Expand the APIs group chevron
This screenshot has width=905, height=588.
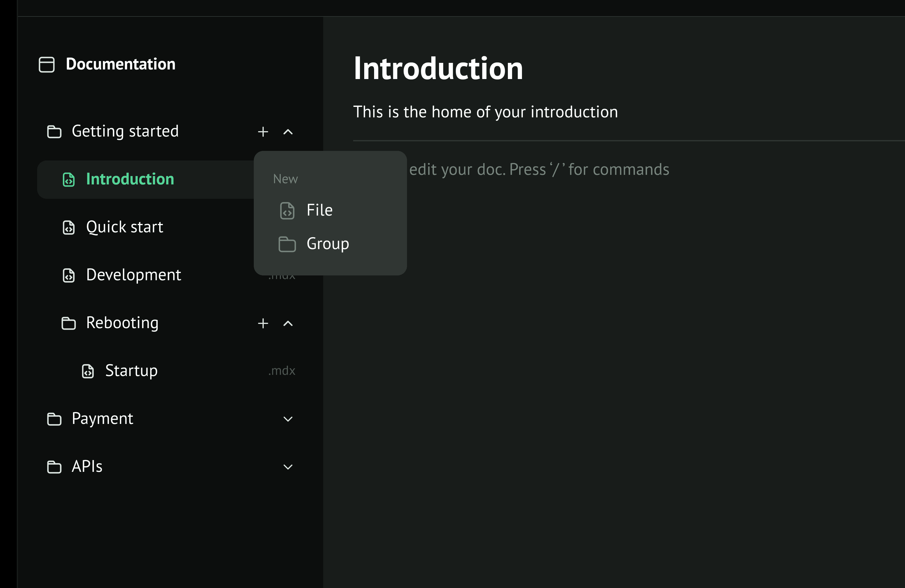(x=288, y=467)
